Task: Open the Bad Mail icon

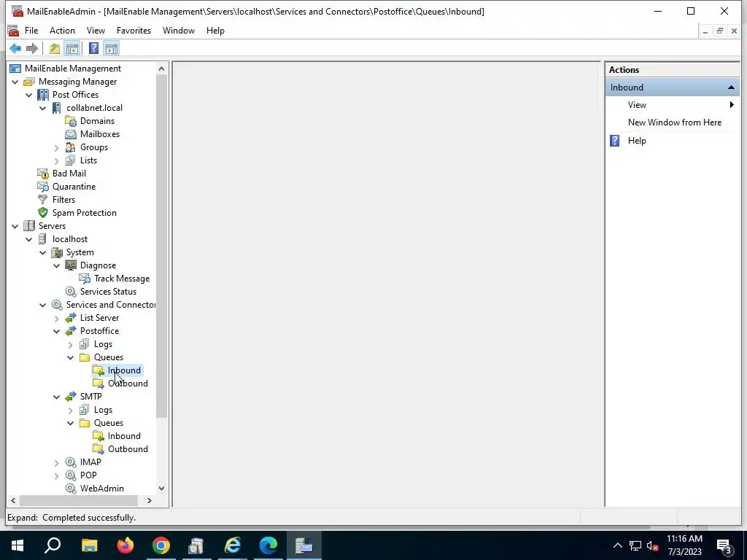Action: pyautogui.click(x=43, y=174)
